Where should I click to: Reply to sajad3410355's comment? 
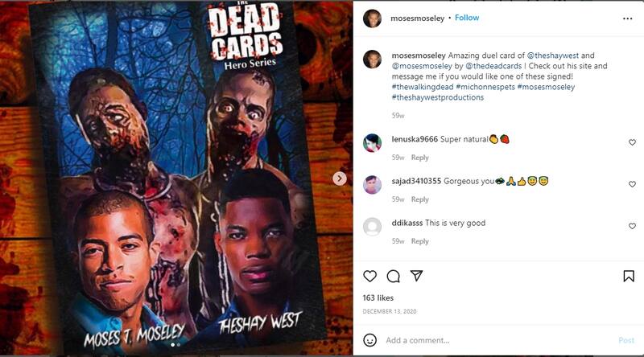[x=419, y=199]
